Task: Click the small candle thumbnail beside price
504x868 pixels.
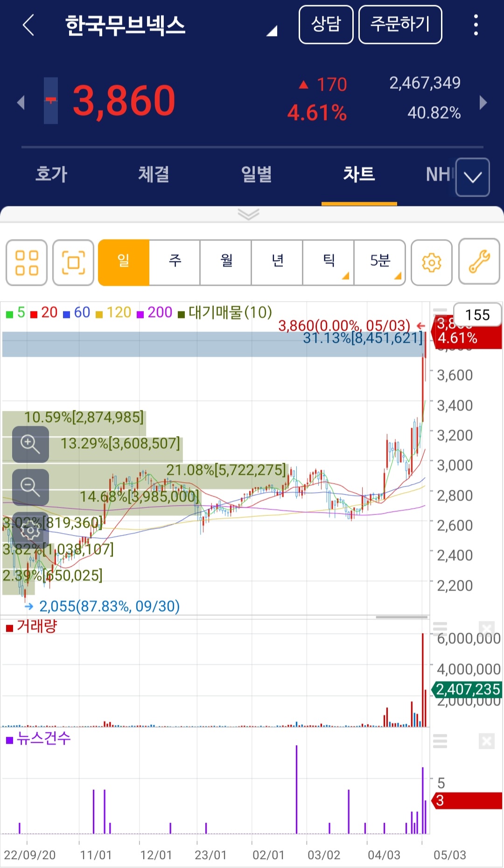Action: point(51,100)
